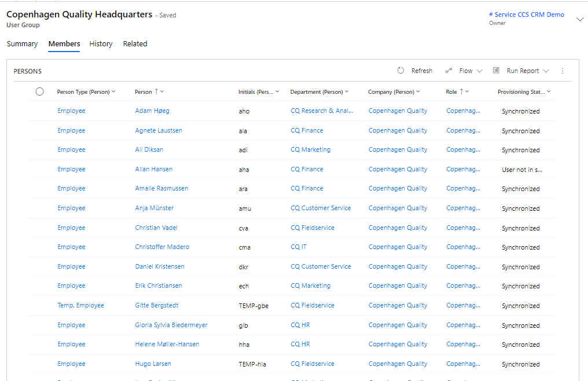Click the Service CCS CRM Demo owner link
The width and height of the screenshot is (588, 381).
(526, 14)
